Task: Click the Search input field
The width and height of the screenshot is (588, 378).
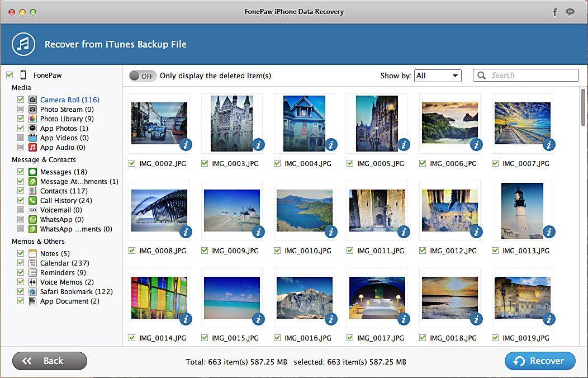Action: (x=532, y=75)
